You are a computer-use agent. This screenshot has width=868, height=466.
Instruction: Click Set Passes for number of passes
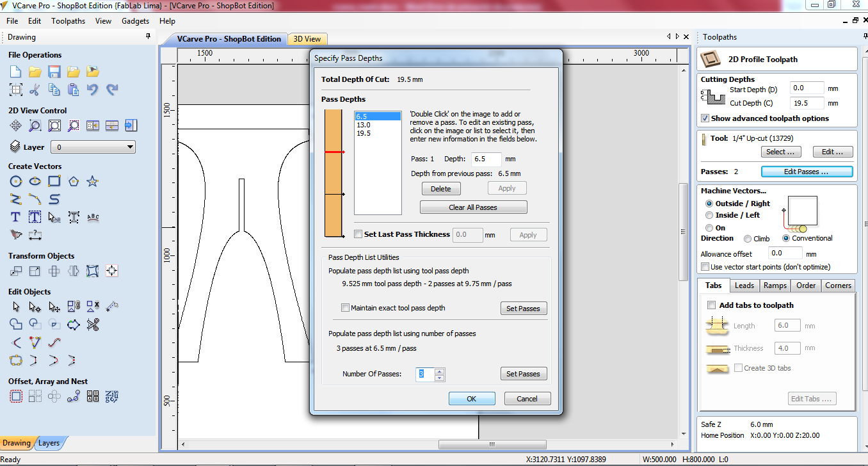pyautogui.click(x=524, y=374)
